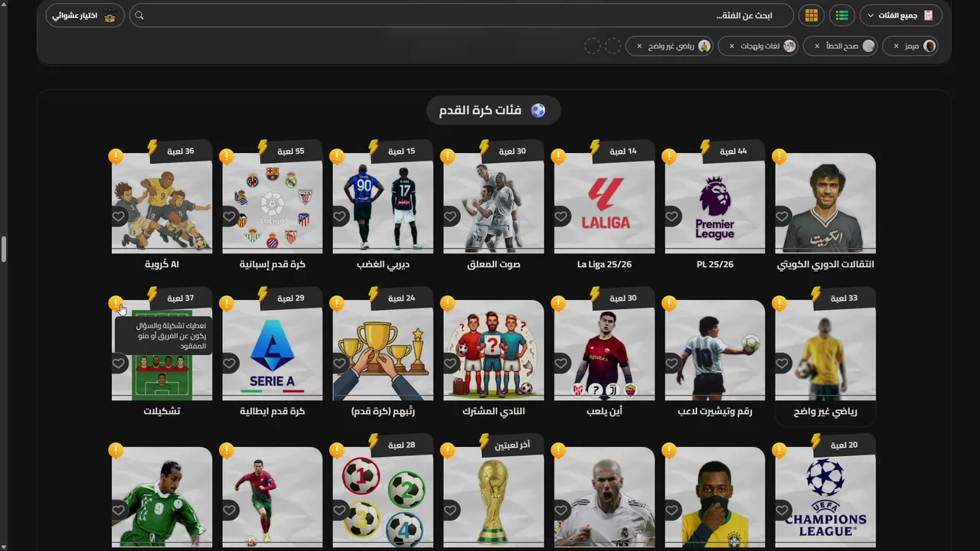The height and width of the screenshot is (551, 980).
Task: Show info for رتّبهم (كرة قدم) card
Action: pos(337,304)
